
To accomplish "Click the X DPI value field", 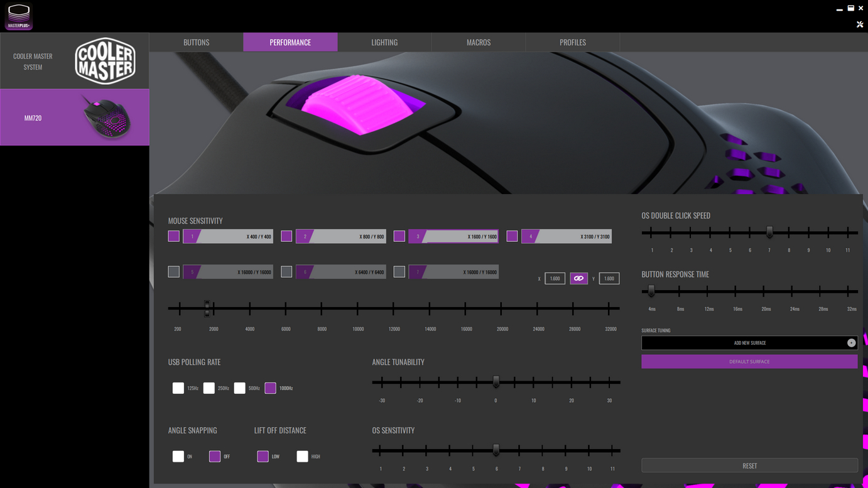I will tap(555, 278).
